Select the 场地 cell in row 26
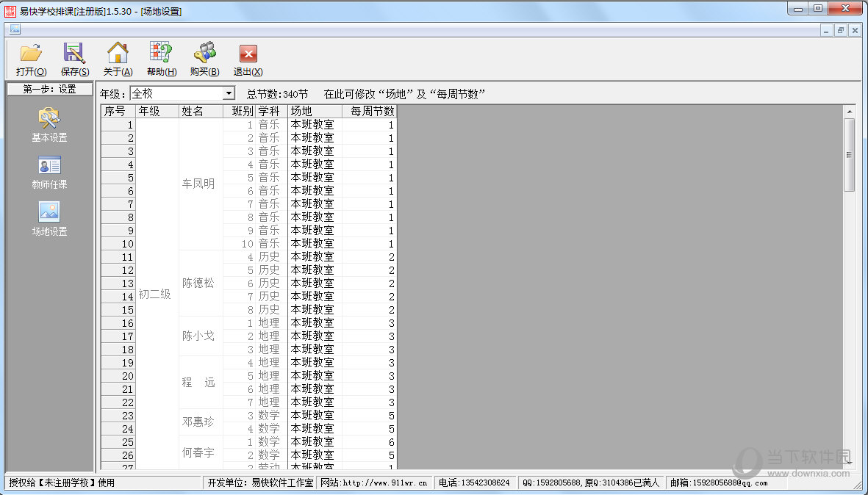The image size is (868, 495). 315,455
